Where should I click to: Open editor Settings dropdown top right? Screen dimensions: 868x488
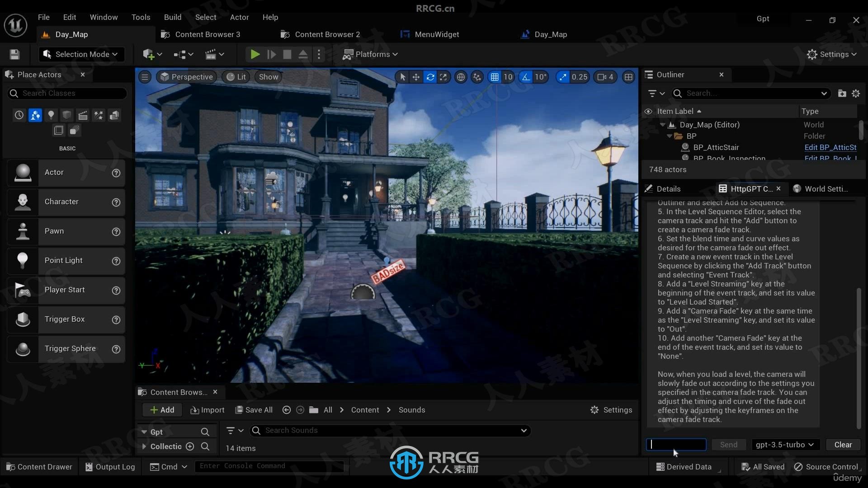coord(832,54)
